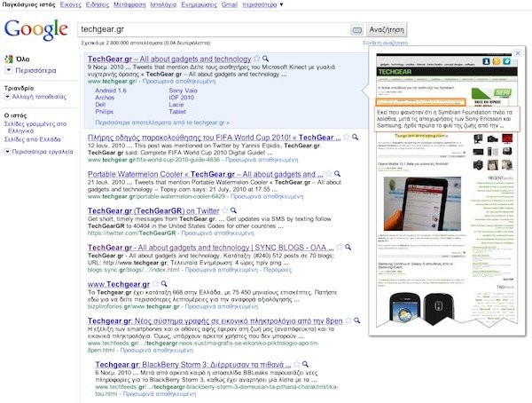Image resolution: width=532 pixels, height=403 pixels.
Task: Open the on-screen keyboard icon in search box
Action: click(x=357, y=30)
